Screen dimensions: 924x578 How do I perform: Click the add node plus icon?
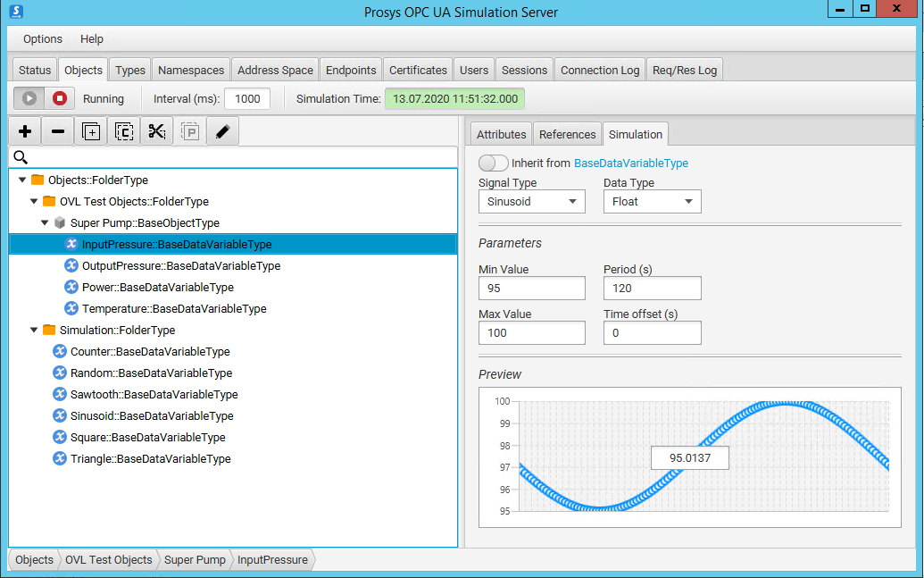(x=25, y=131)
